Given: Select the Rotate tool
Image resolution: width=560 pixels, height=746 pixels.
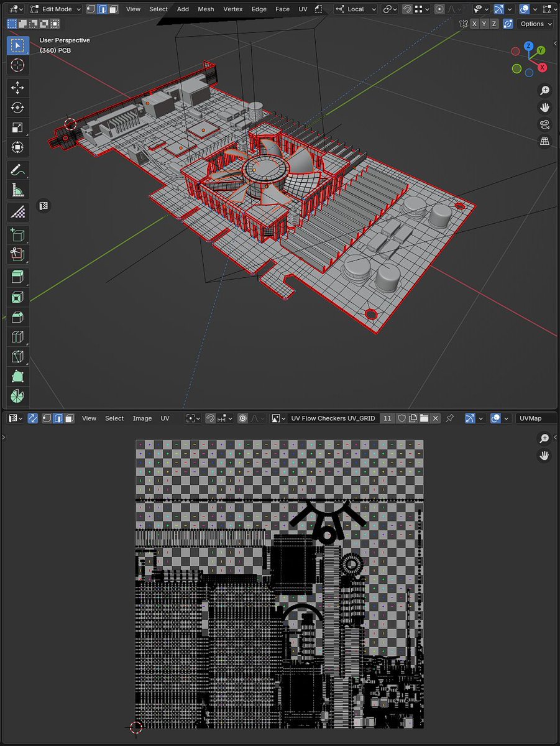Looking at the screenshot, I should pyautogui.click(x=17, y=108).
